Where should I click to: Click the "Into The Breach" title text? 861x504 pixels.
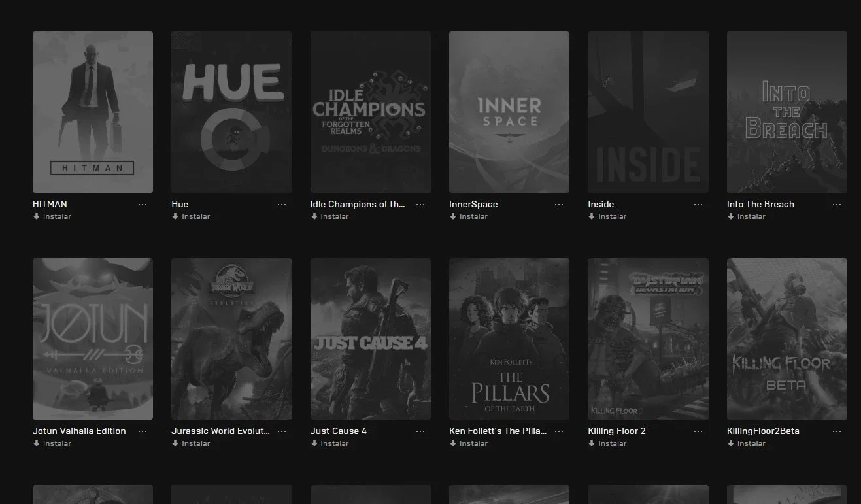760,204
